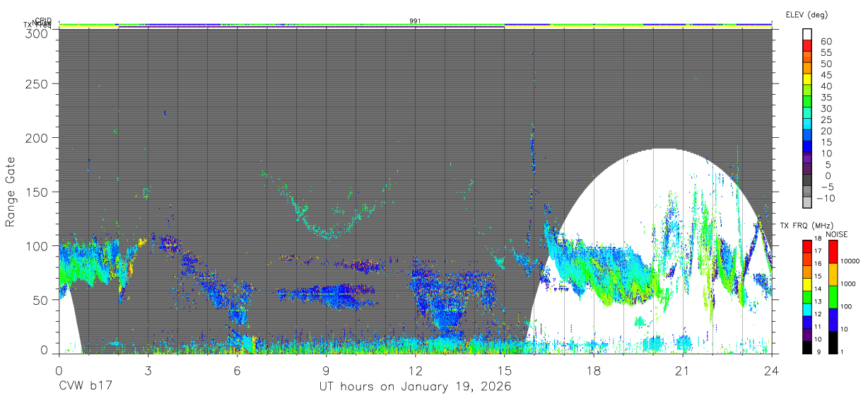
Task: Click the '20' label on ELEV colorbar
Action: click(x=826, y=132)
